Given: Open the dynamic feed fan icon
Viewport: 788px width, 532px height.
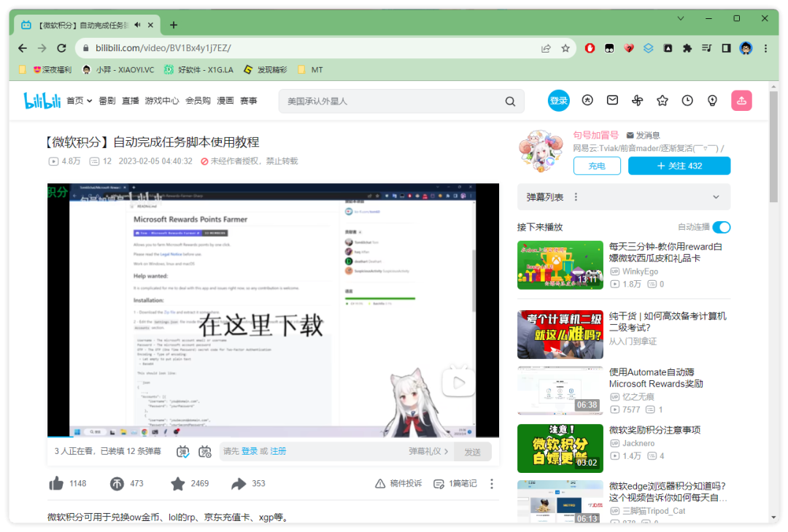Looking at the screenshot, I should click(637, 101).
